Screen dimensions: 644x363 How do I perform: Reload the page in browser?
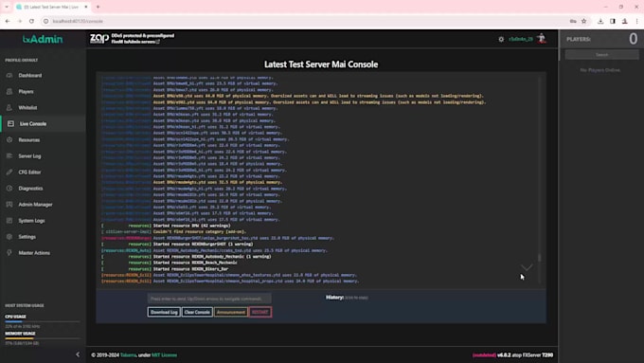(31, 21)
